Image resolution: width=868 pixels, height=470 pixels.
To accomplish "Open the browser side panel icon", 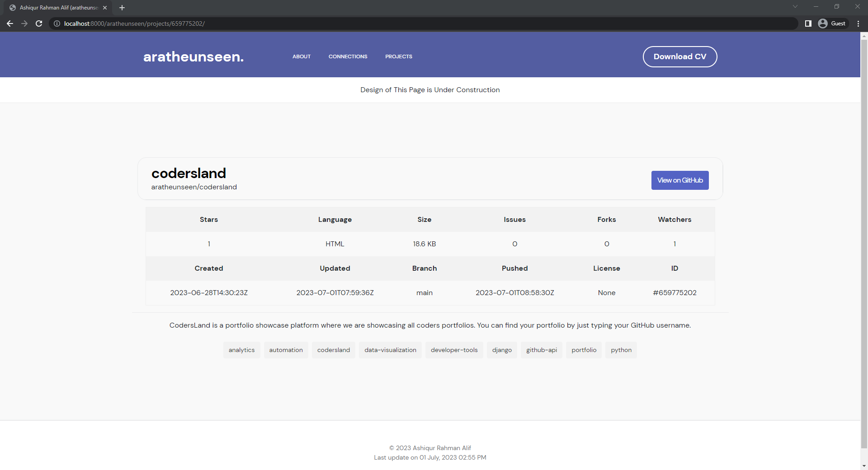I will click(x=808, y=23).
